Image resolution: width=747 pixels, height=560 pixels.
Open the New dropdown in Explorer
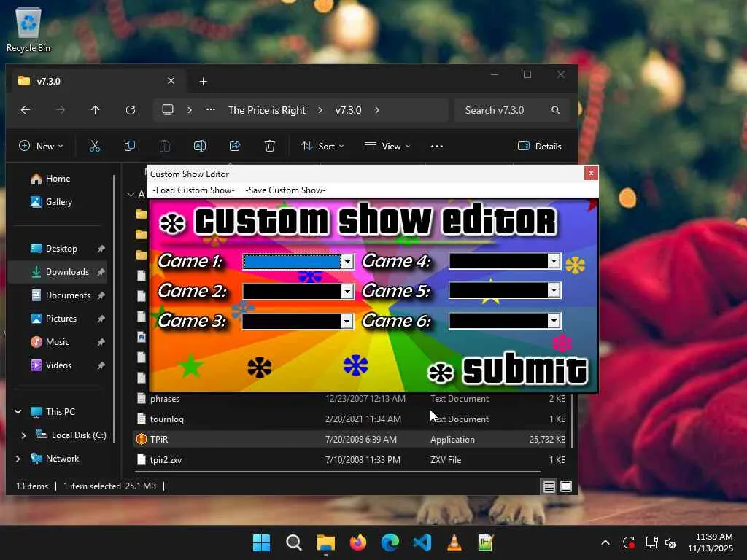[x=41, y=146]
